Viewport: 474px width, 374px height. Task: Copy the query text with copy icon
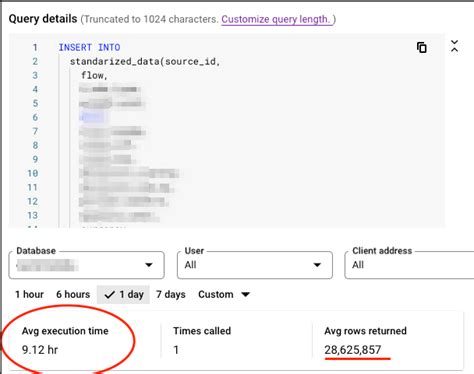pos(422,47)
